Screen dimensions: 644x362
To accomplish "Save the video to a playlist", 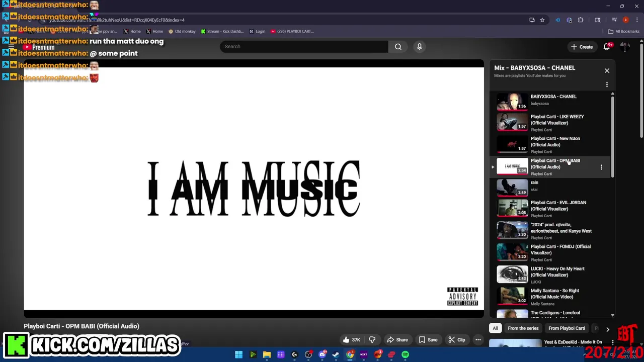I will coord(428,340).
